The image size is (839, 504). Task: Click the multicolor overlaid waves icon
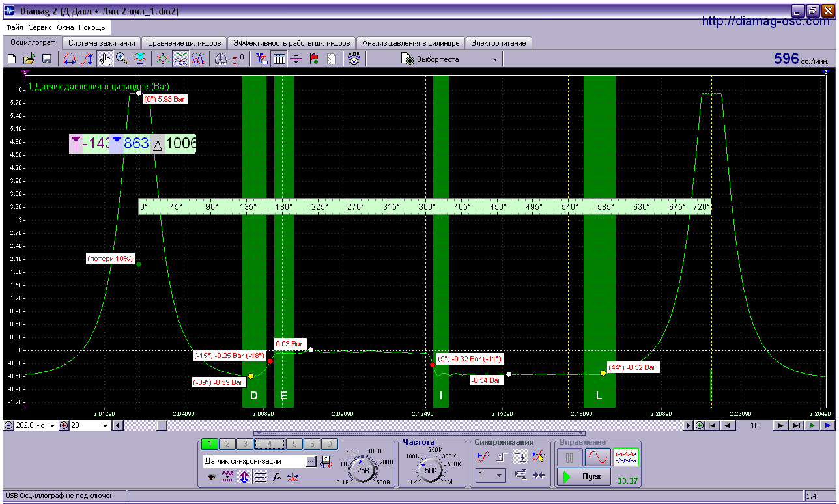(x=197, y=59)
